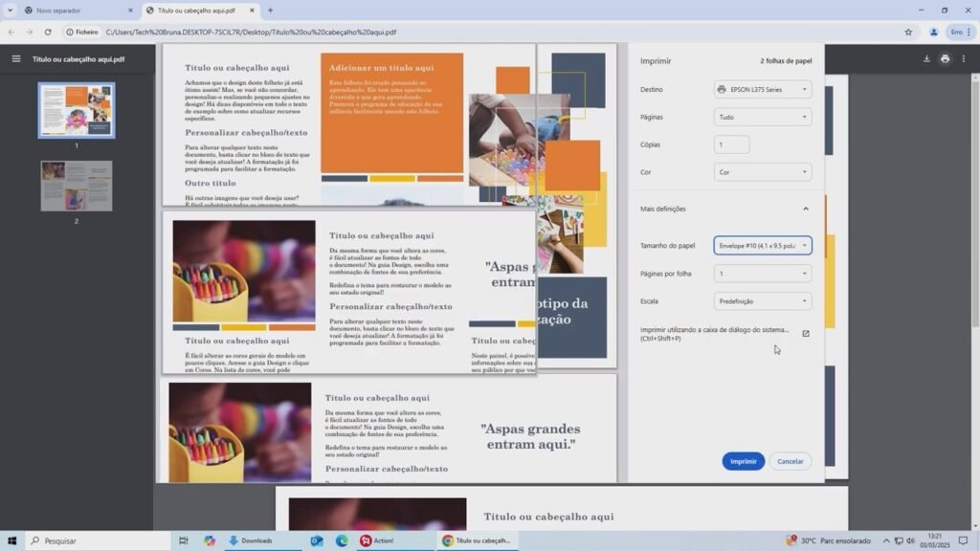Open system print dialog via external link icon
Screen dimensions: 980x551
tap(805, 334)
